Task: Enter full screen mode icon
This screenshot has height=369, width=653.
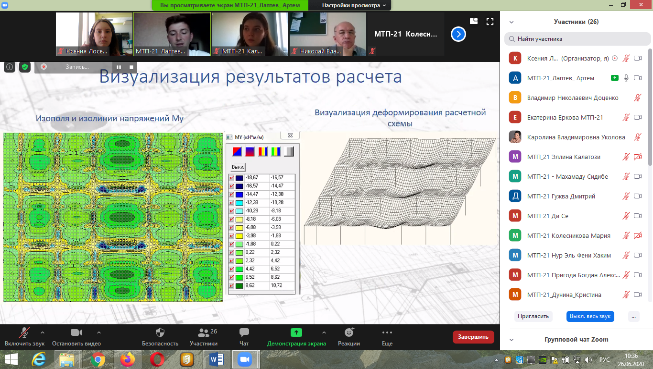Action: 490,22
